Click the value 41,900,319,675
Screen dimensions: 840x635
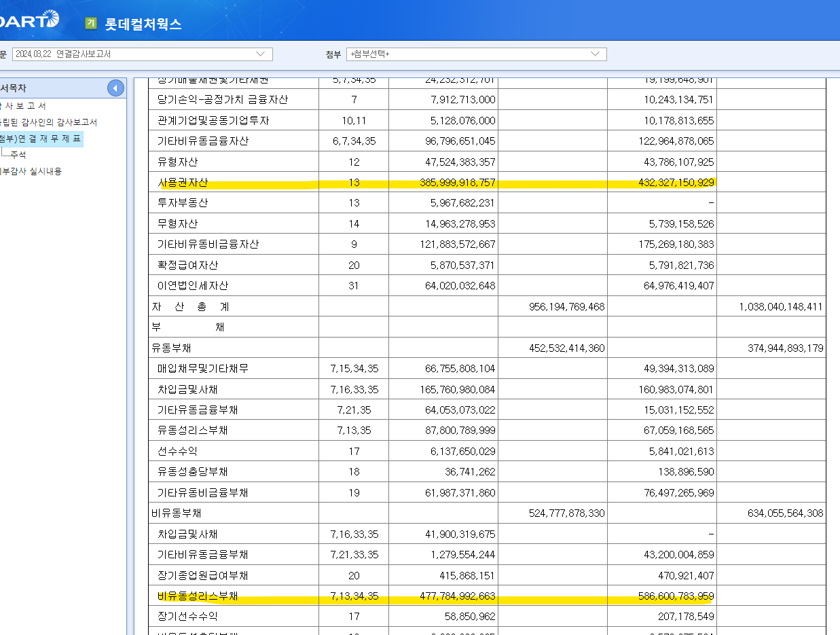pyautogui.click(x=460, y=534)
